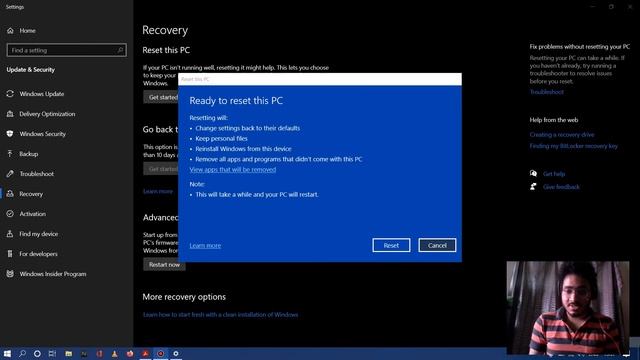Click the Give feedback link

pyautogui.click(x=561, y=187)
